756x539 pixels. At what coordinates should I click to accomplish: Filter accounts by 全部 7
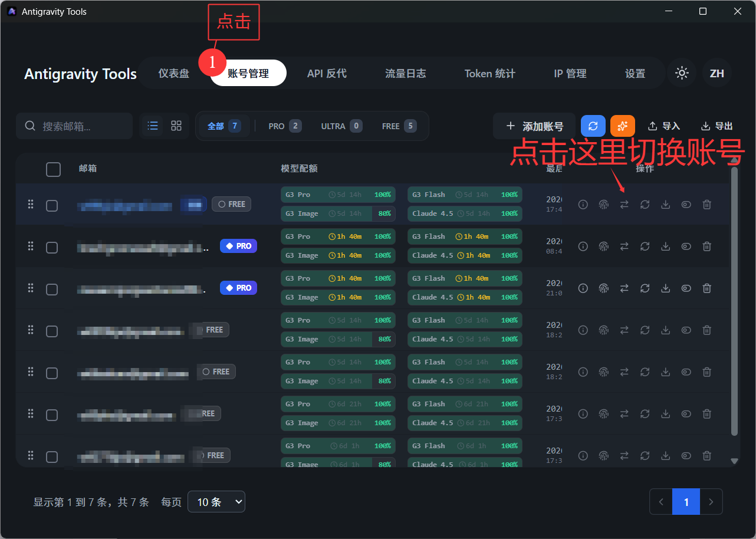tap(224, 126)
